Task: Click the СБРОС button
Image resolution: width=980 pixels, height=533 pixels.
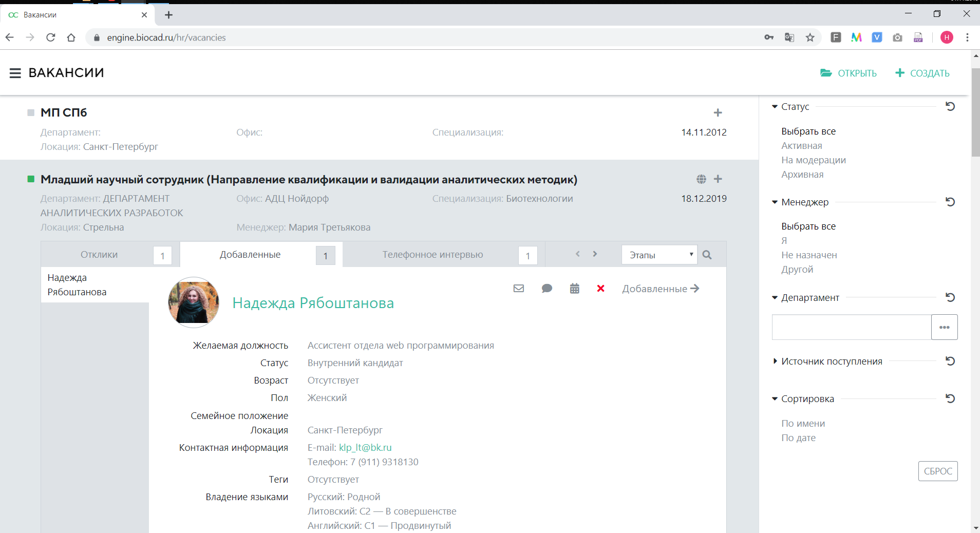Action: pyautogui.click(x=937, y=471)
